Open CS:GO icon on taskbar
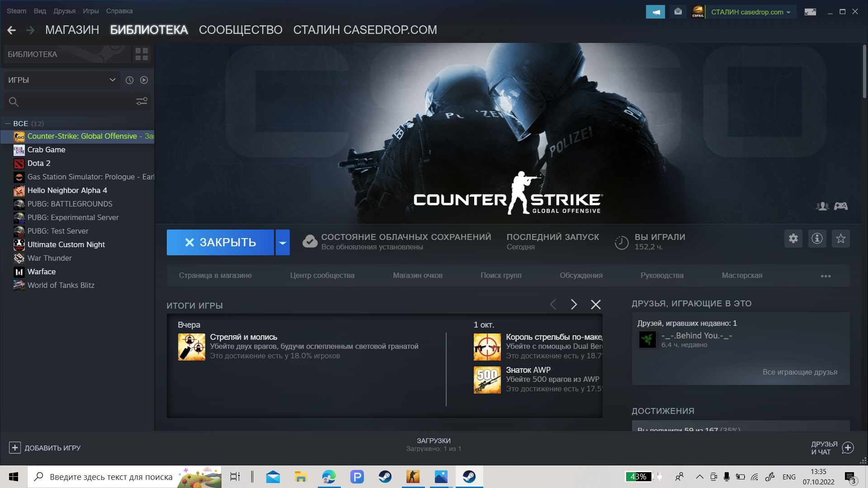868x488 pixels. 413,477
